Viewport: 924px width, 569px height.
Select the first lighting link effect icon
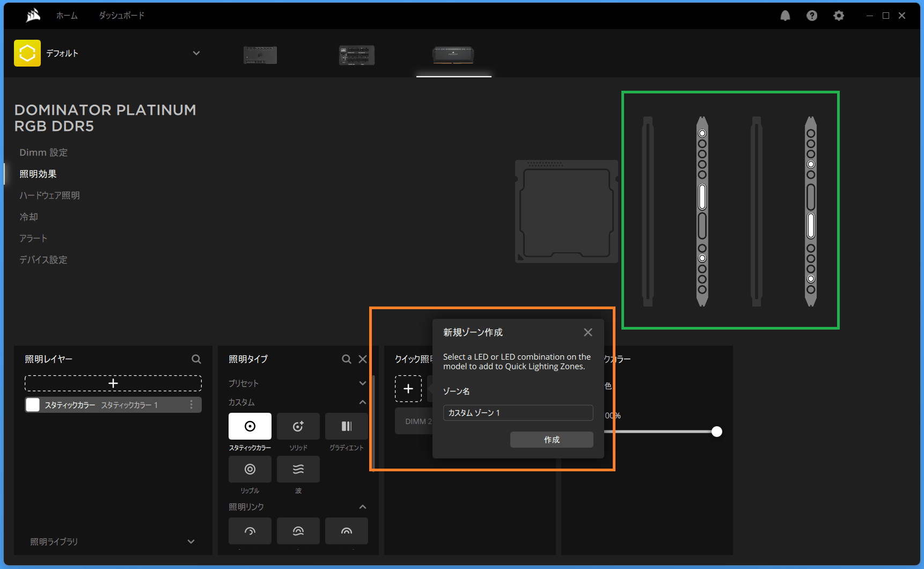point(250,531)
